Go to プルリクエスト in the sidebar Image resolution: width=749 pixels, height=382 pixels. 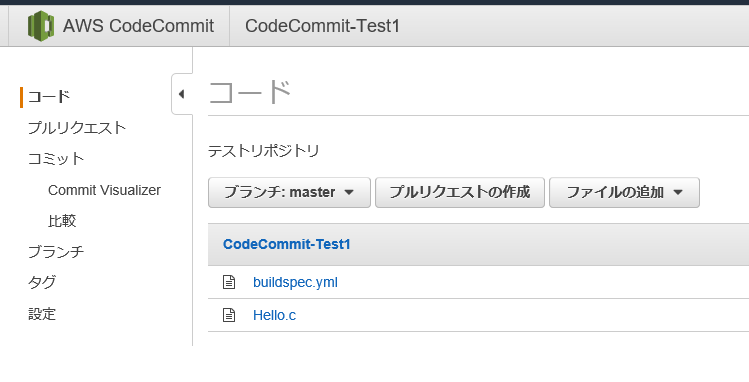(77, 128)
